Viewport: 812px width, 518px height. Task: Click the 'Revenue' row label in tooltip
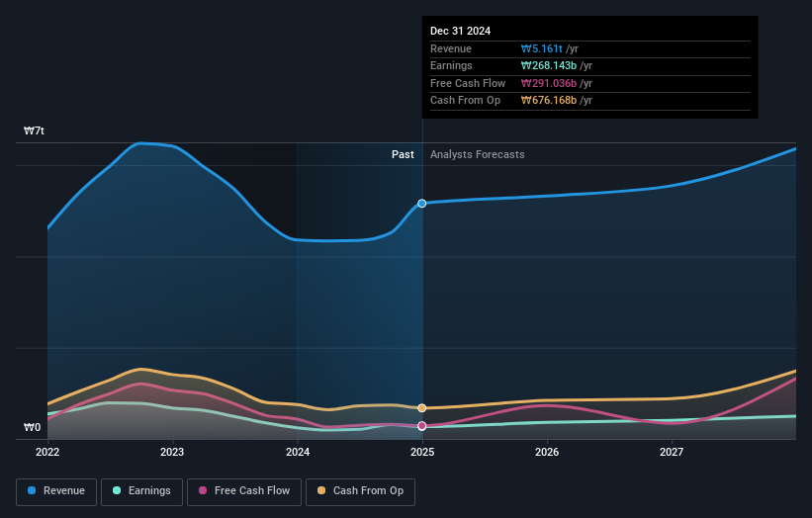(451, 48)
